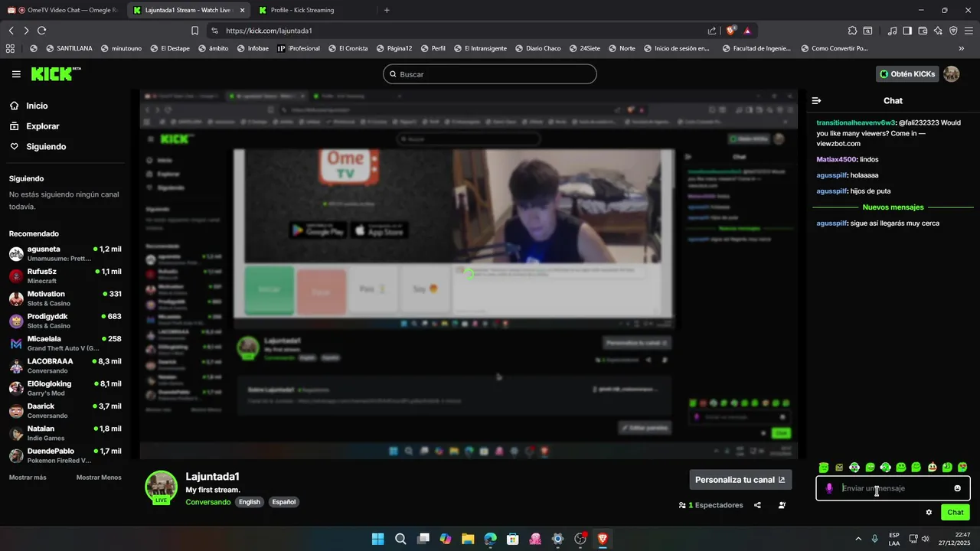Open recommended channel Natalan
The width and height of the screenshot is (980, 551).
click(x=65, y=433)
